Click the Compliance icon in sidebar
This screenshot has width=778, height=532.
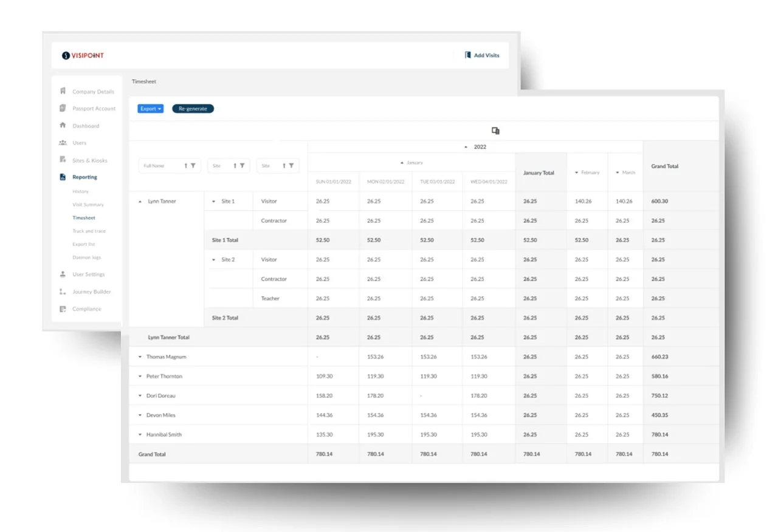click(63, 309)
